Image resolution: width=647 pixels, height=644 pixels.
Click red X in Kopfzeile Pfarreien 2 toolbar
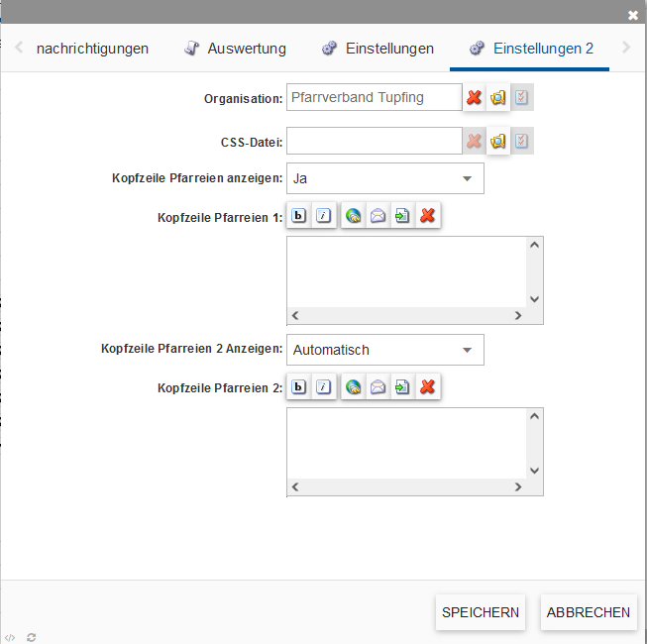coord(427,387)
